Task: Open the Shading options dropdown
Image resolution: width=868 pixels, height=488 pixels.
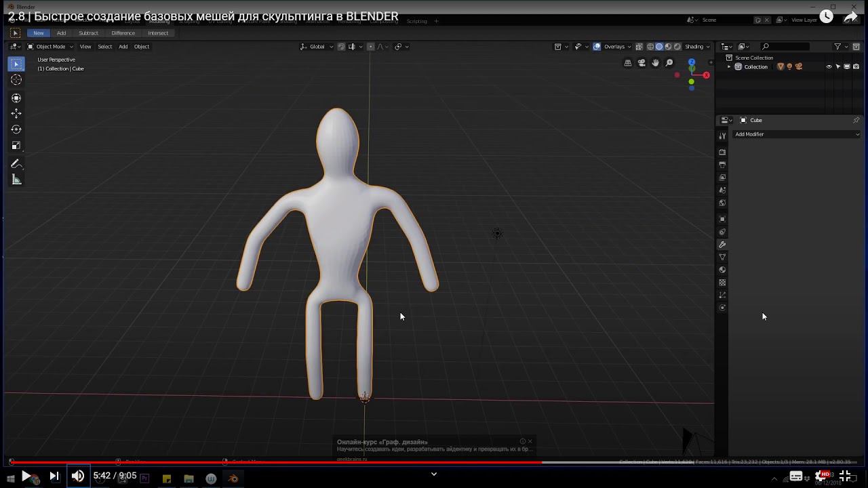Action: click(x=697, y=47)
